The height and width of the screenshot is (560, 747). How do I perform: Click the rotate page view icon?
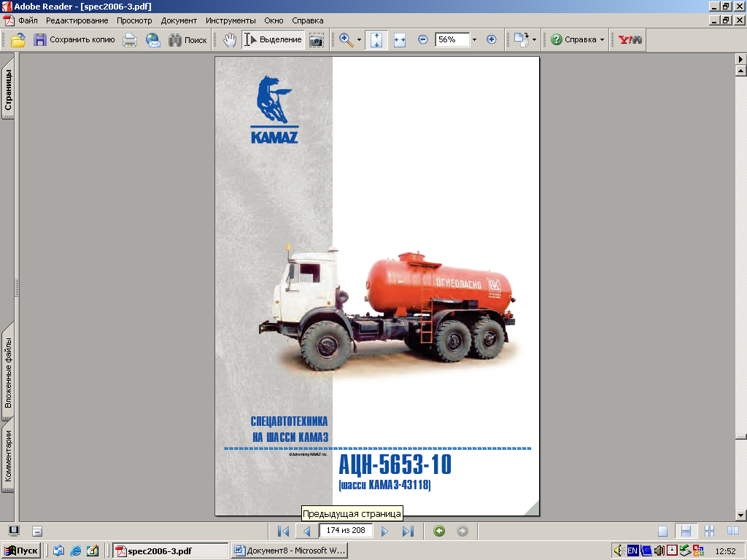tap(521, 39)
